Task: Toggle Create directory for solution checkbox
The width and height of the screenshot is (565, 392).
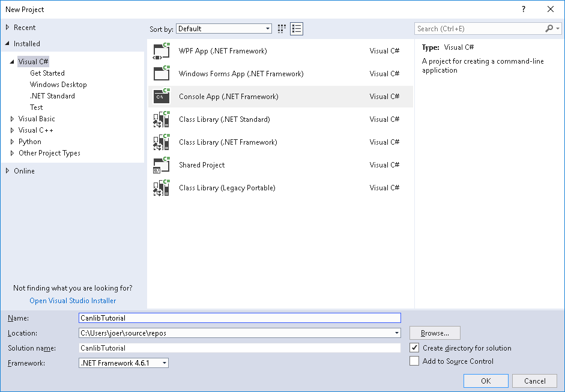Action: [x=414, y=348]
